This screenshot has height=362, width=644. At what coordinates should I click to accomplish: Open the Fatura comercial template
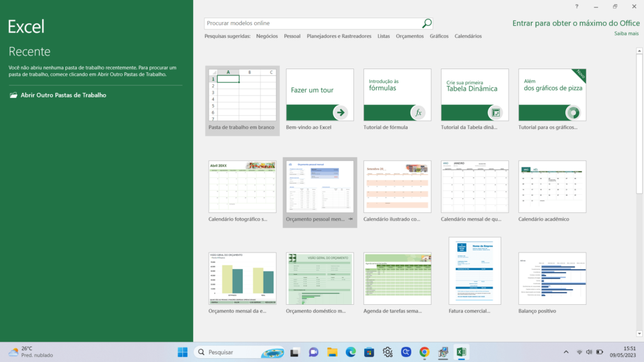point(475,271)
